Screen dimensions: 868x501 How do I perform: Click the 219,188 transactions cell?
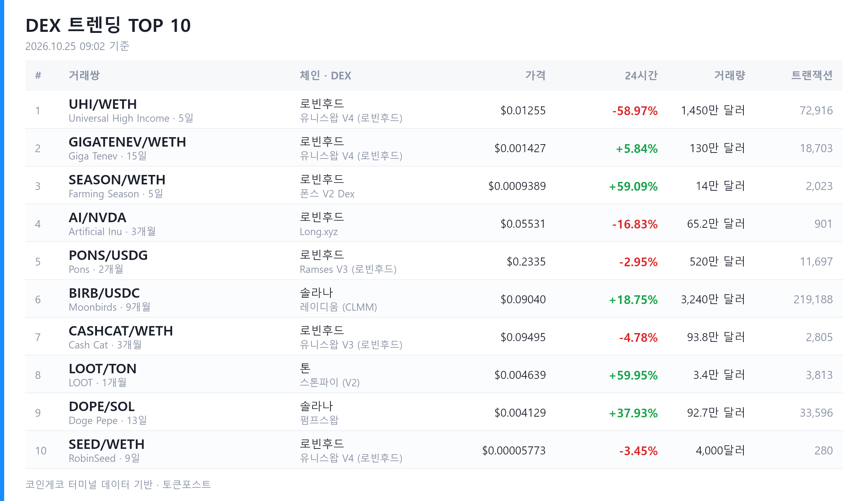[813, 299]
